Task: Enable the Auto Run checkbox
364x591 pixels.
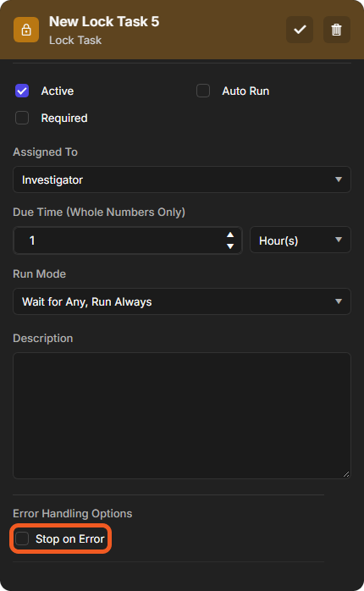Action: click(x=203, y=91)
